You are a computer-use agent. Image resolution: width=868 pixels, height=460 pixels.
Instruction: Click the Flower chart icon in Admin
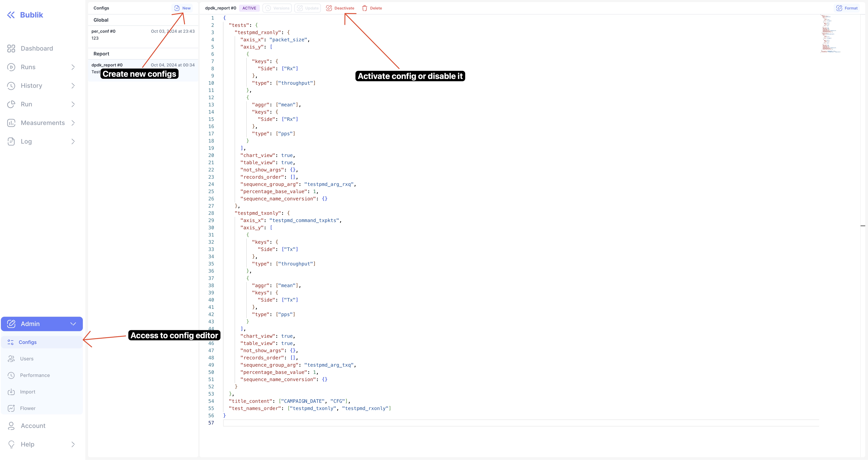[11, 408]
